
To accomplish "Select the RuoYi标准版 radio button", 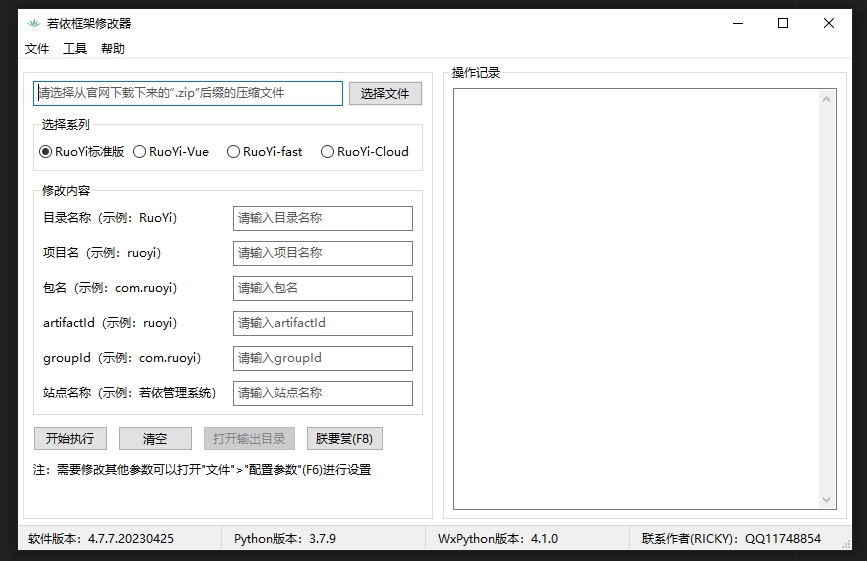I will [82, 151].
